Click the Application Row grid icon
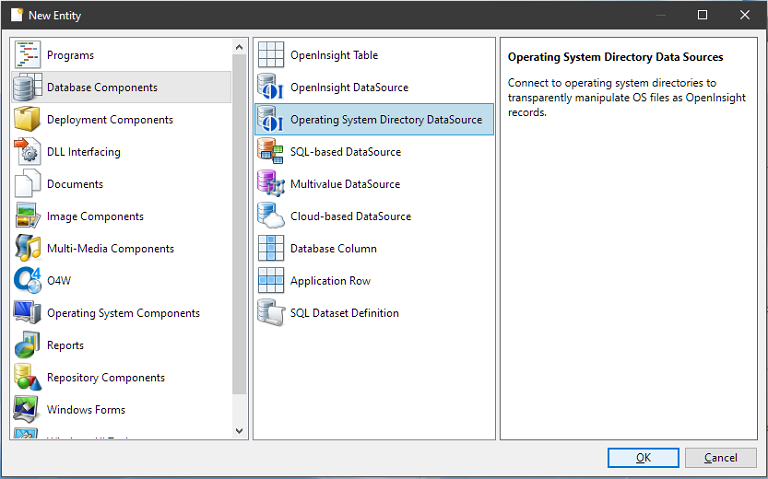This screenshot has width=768, height=479. [271, 281]
